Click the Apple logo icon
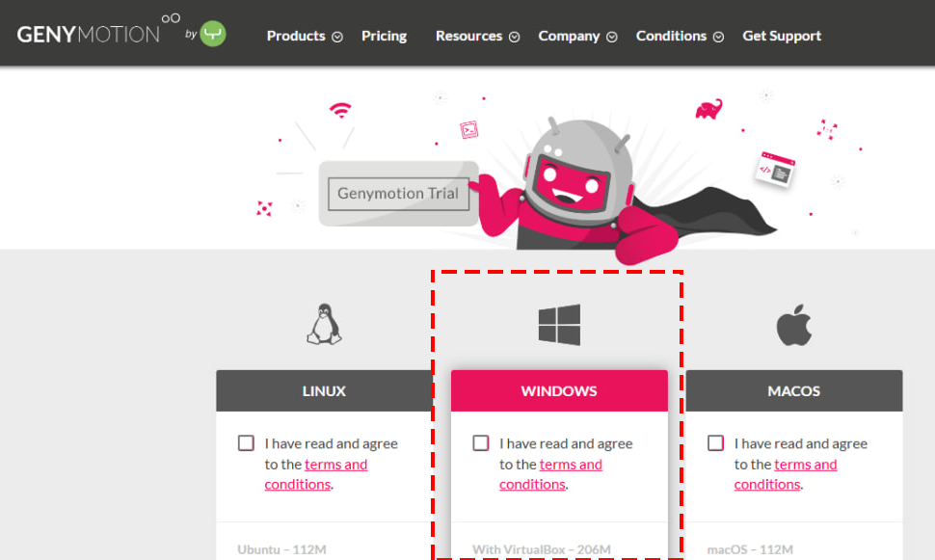Screen dimensions: 935x560 [x=793, y=326]
